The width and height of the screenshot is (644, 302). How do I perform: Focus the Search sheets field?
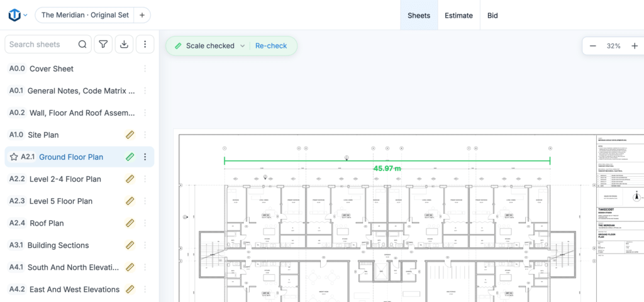(48, 45)
